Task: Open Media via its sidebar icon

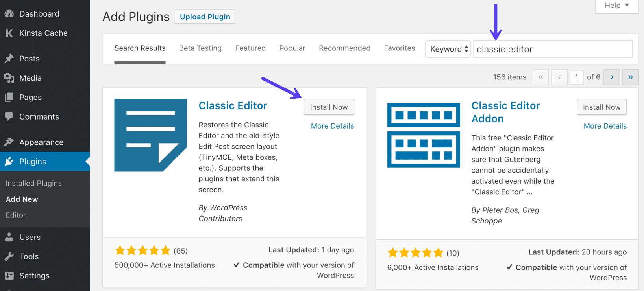Action: pos(9,78)
